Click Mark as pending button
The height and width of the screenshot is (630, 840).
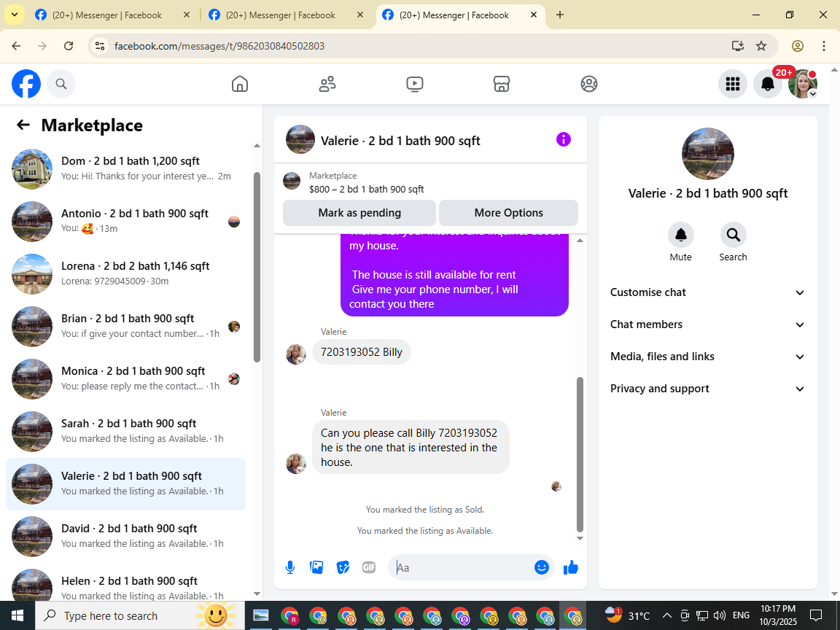359,213
